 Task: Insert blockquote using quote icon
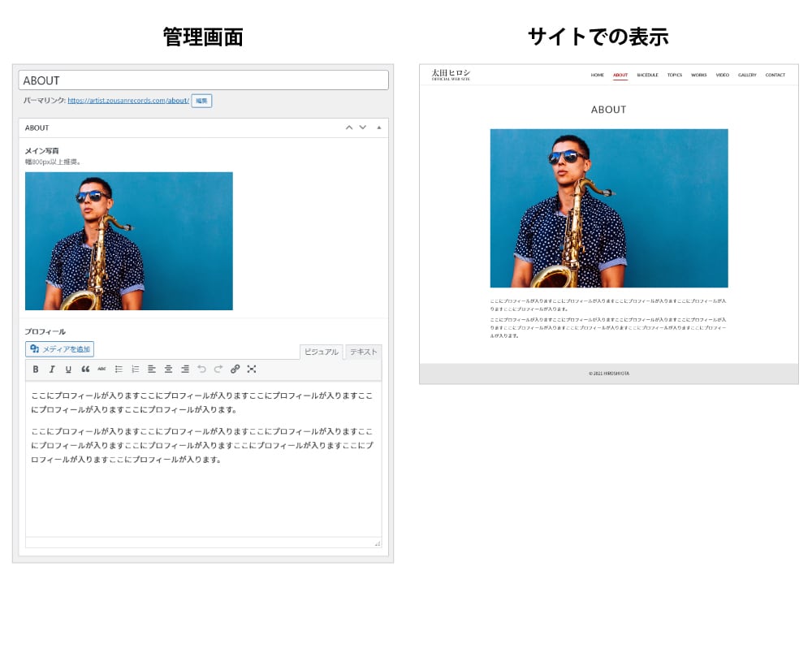tap(85, 370)
